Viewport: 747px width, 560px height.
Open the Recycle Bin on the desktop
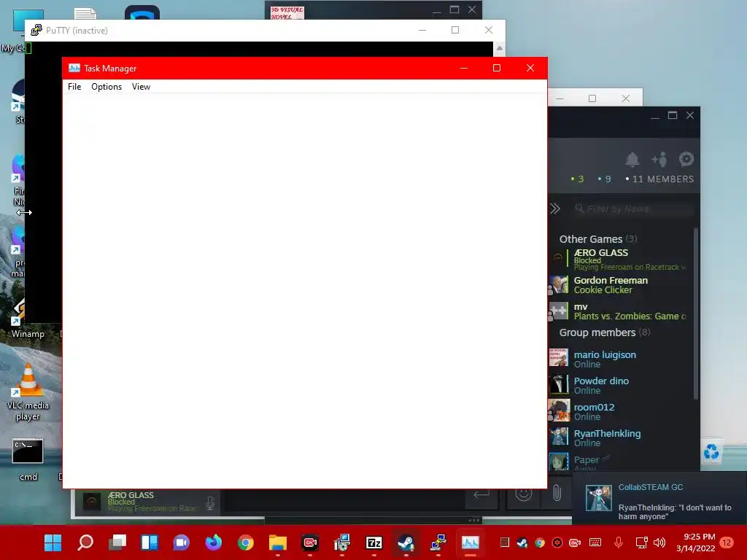711,451
